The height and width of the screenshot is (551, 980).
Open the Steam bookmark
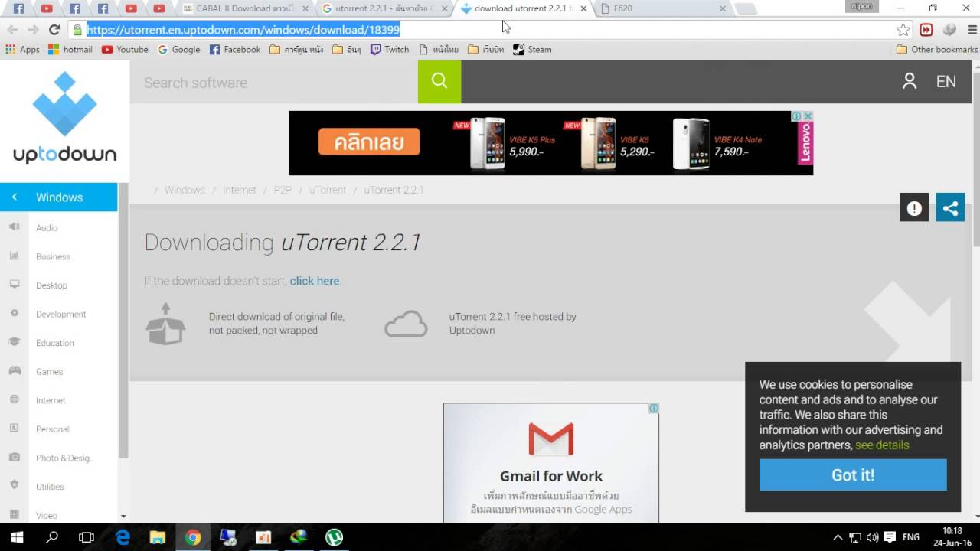point(532,49)
